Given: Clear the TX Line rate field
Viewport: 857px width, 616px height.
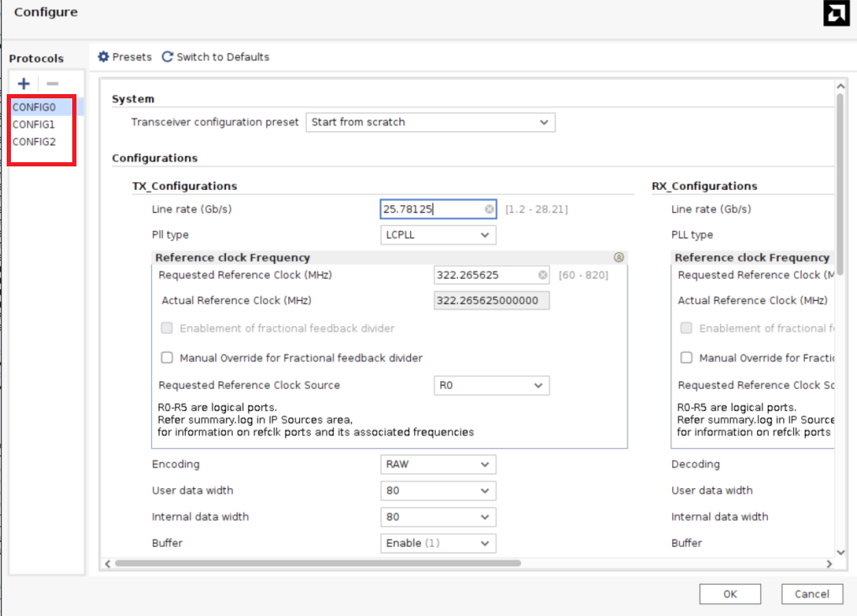Looking at the screenshot, I should coord(489,209).
